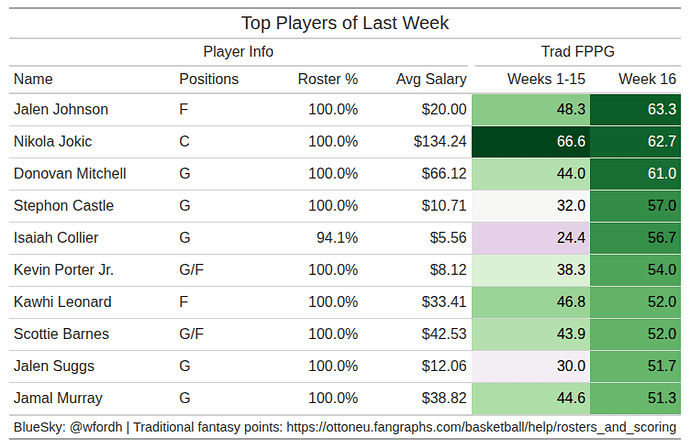Select the Jamal Murray name cell
690x447 pixels.
click(x=58, y=398)
